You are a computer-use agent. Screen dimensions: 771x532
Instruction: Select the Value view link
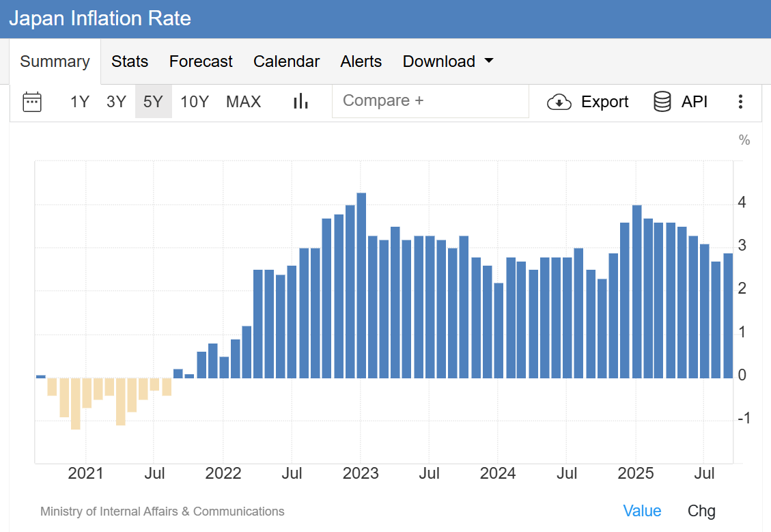[x=642, y=511]
